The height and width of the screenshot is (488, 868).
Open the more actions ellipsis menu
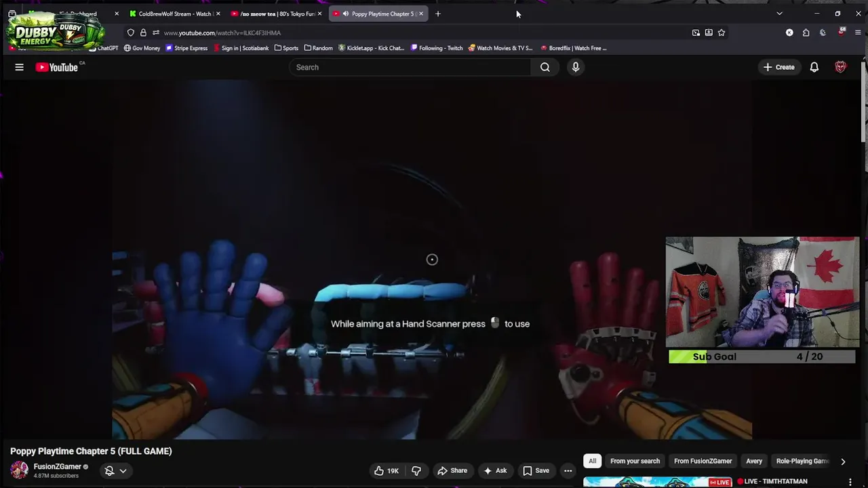click(x=568, y=470)
